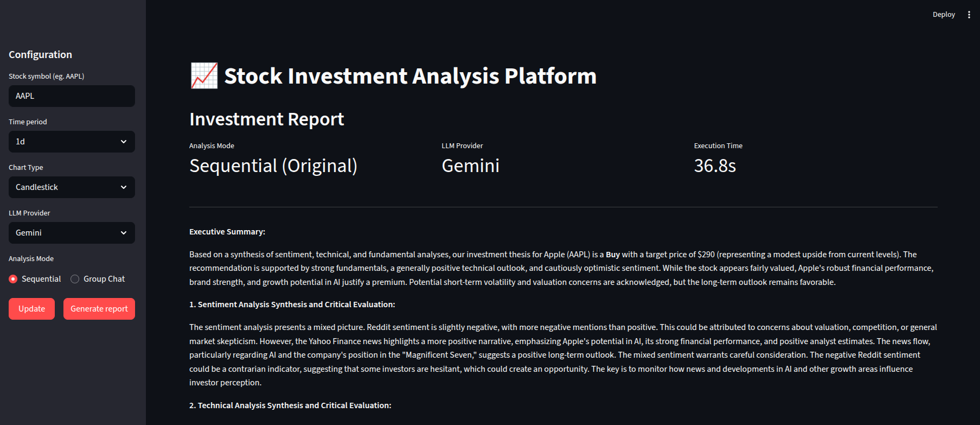Open the three-dot main menu
The height and width of the screenshot is (425, 980).
(x=969, y=15)
